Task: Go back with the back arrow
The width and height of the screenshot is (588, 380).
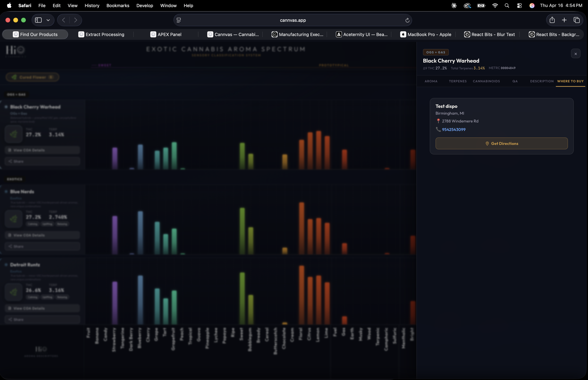Action: pos(64,20)
